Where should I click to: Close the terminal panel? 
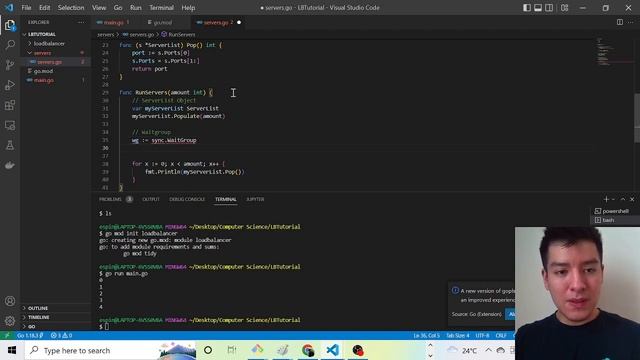point(632,199)
